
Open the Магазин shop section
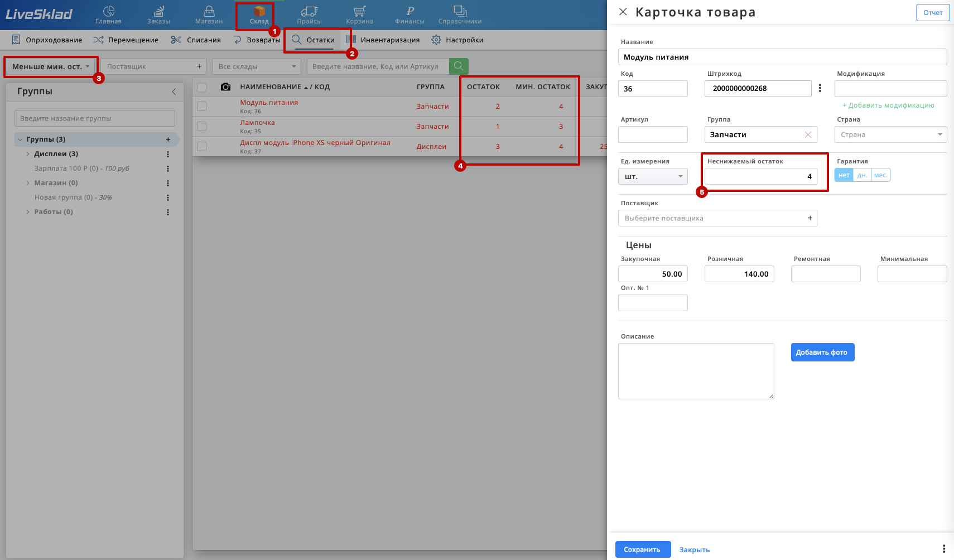tap(209, 15)
